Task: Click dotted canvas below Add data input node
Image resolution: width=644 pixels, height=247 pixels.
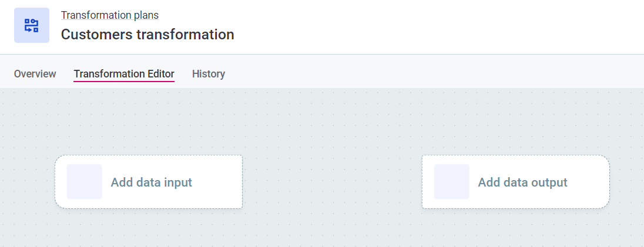Action: (x=149, y=229)
